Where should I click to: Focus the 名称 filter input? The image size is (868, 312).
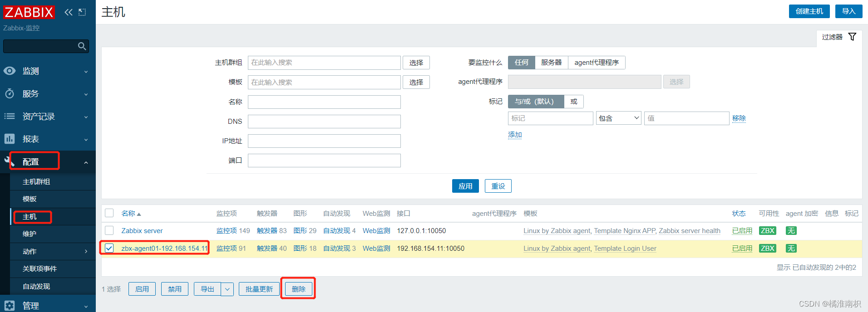coord(324,102)
